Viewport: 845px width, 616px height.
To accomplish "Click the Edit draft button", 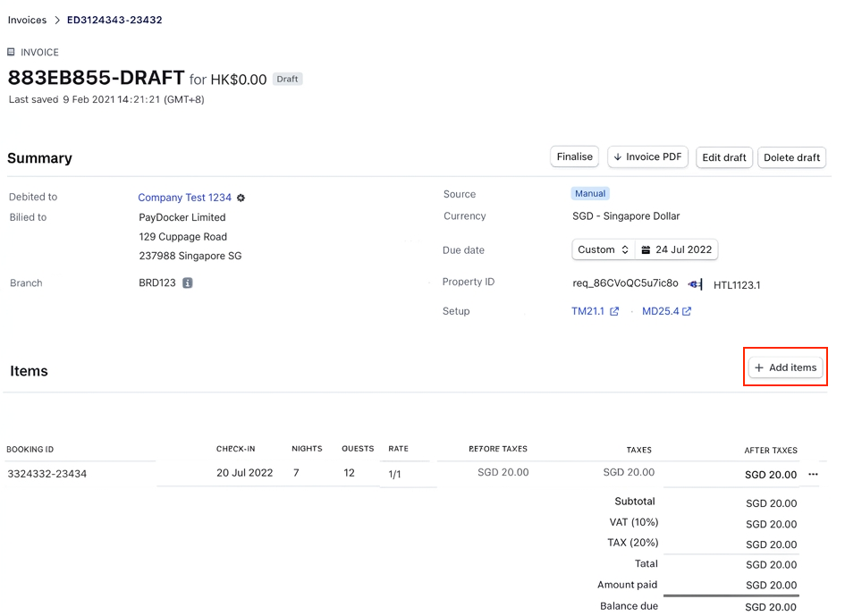I will click(723, 157).
